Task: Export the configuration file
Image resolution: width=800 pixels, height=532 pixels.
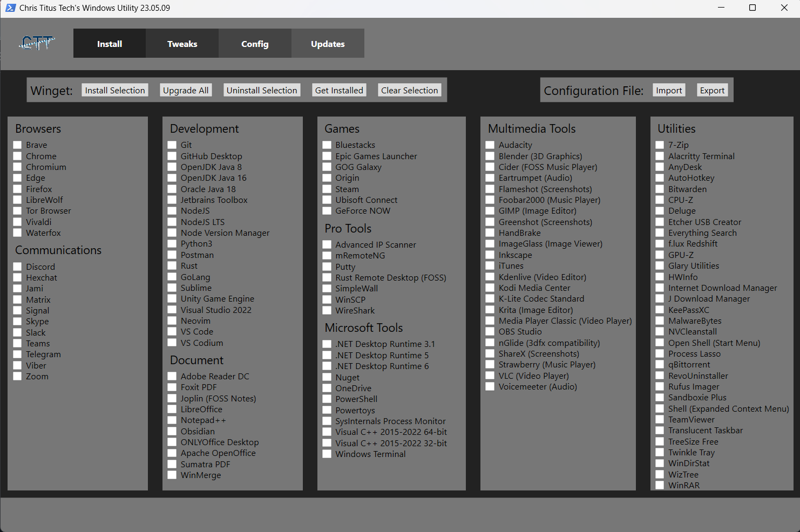Action: coord(712,90)
